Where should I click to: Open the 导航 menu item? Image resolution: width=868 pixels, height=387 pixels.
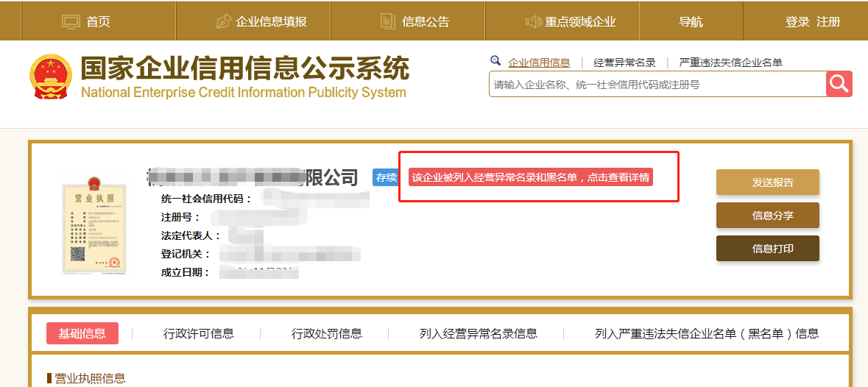pos(691,21)
